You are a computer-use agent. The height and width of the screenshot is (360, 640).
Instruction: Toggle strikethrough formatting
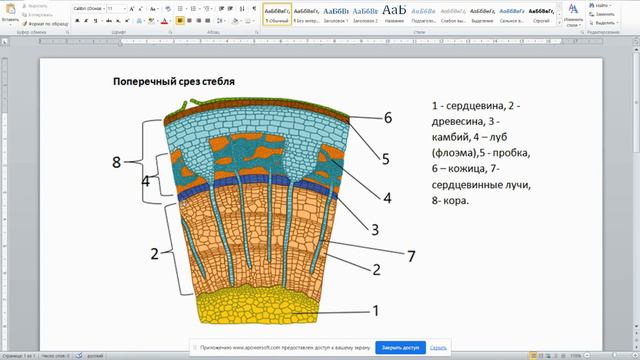coord(109,20)
